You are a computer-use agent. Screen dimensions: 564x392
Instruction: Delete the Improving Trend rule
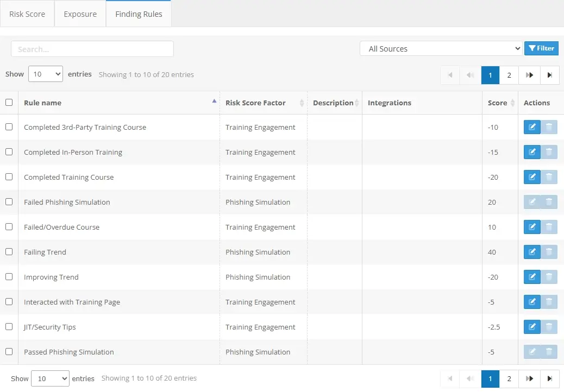pyautogui.click(x=549, y=277)
